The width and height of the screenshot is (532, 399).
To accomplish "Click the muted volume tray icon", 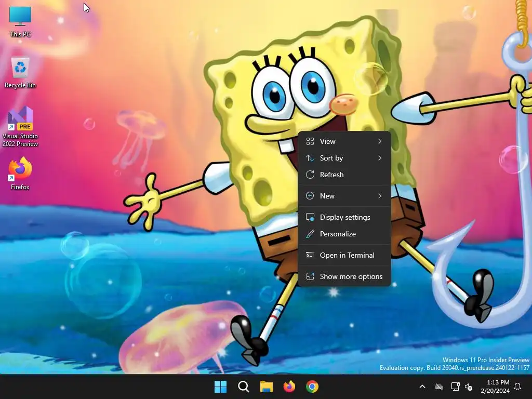I will pos(469,387).
